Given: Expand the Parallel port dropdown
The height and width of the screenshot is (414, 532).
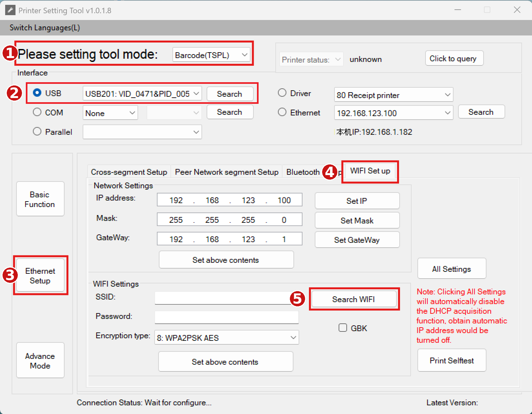Looking at the screenshot, I should click(142, 132).
